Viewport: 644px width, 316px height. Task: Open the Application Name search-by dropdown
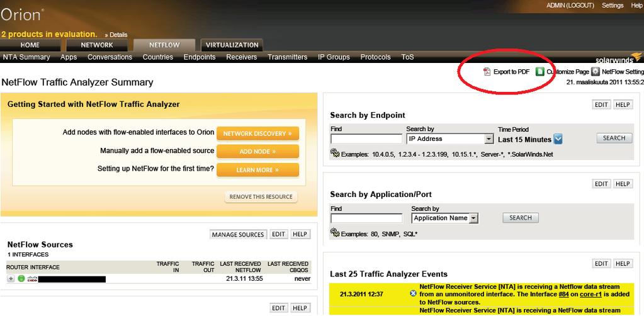click(x=474, y=218)
